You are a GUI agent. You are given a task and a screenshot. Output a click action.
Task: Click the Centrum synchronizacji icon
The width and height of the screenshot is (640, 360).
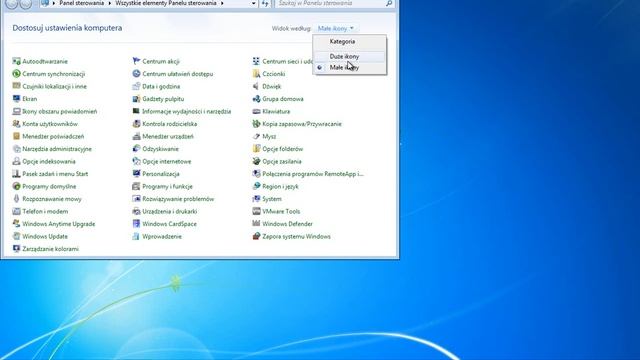(16, 74)
